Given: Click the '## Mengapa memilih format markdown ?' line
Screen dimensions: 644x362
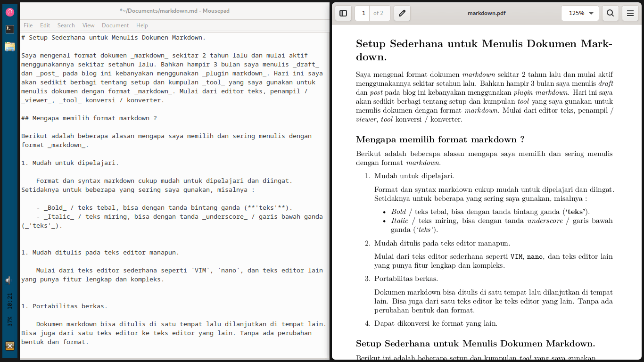Looking at the screenshot, I should coord(89,118).
